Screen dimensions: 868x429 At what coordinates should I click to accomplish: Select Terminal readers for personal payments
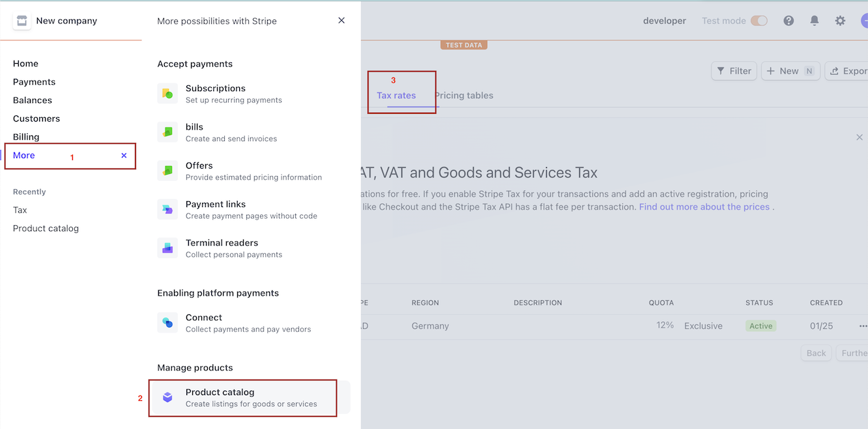167,248
